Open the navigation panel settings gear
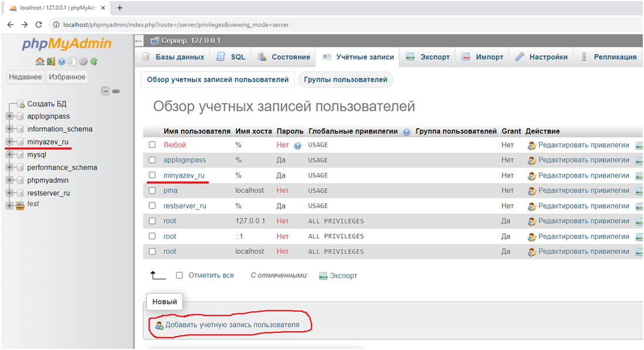644x350 pixels. coord(83,61)
